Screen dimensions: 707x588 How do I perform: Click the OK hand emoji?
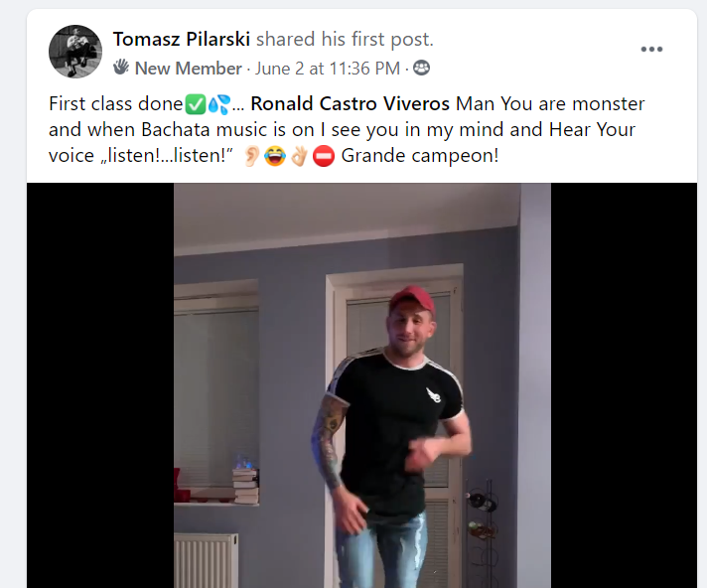(299, 156)
